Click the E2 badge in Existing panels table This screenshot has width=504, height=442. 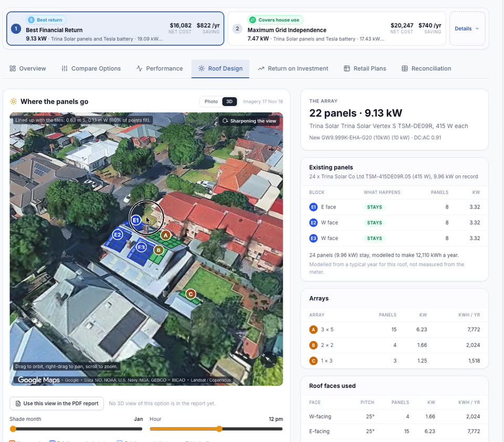click(x=313, y=223)
